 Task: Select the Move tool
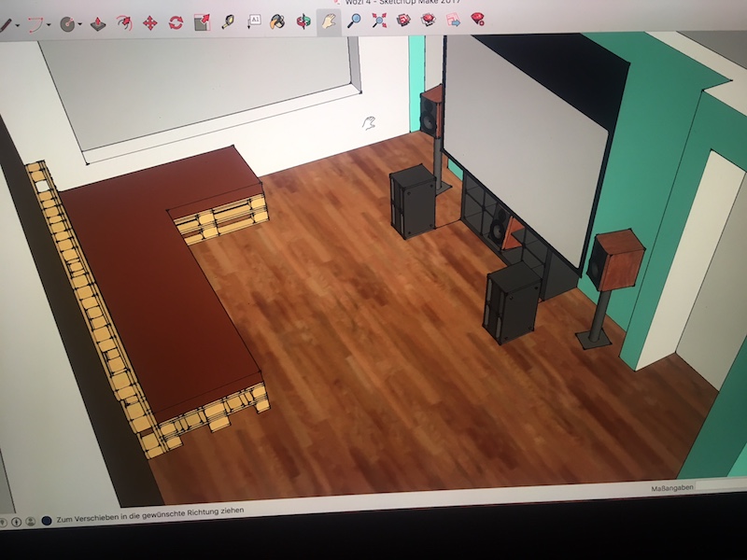click(x=150, y=22)
